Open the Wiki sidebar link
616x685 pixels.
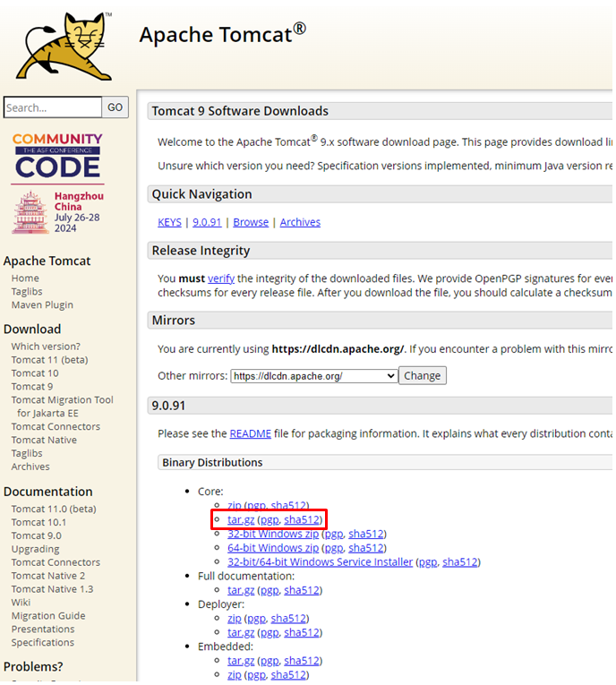point(21,603)
